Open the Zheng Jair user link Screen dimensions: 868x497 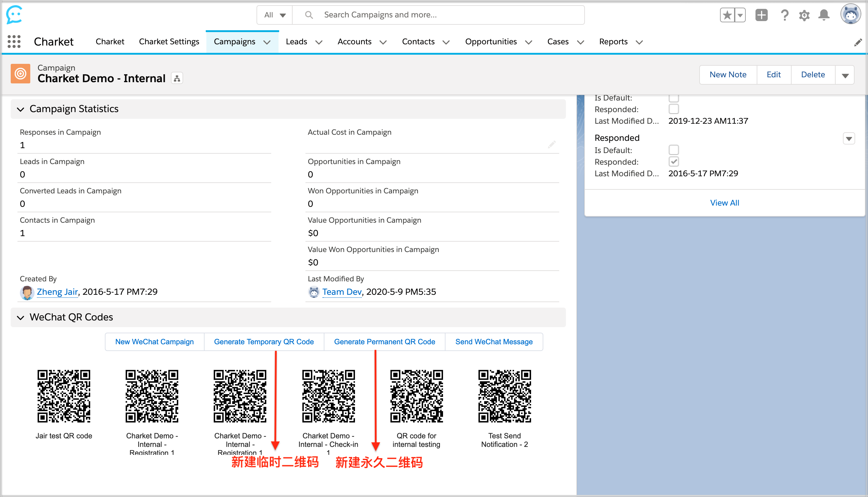57,292
